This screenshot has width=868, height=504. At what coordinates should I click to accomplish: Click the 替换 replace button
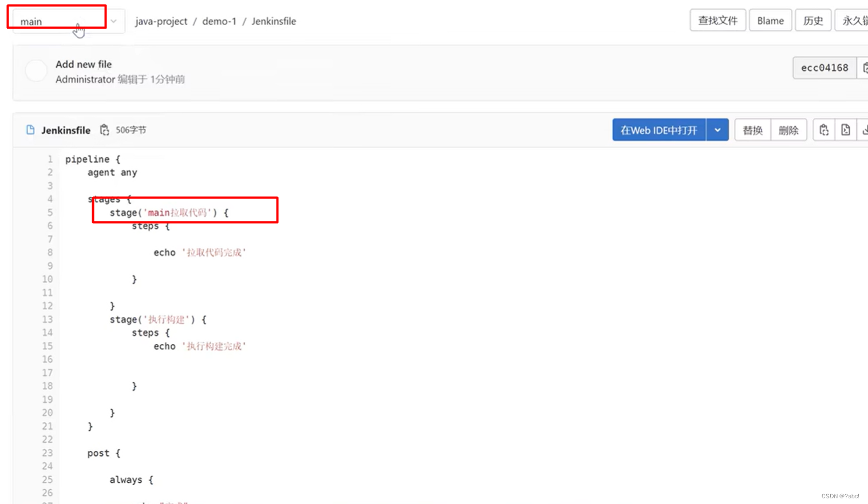tap(752, 130)
